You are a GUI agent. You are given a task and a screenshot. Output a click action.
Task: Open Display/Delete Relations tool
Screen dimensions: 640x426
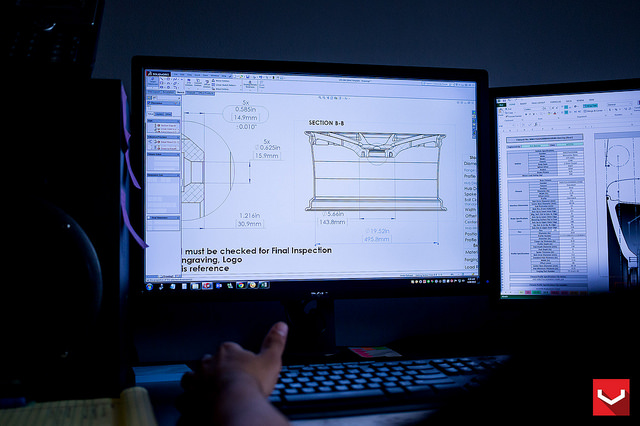coord(250,84)
